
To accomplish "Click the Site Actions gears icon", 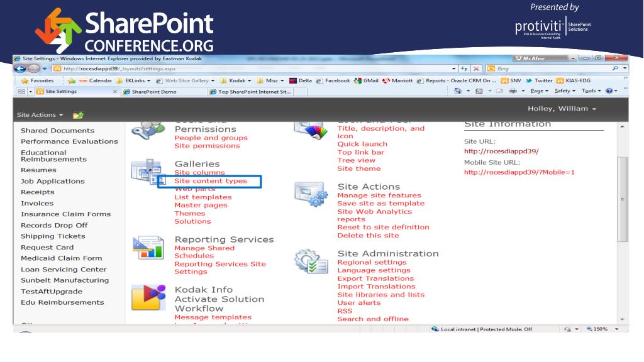I will click(311, 195).
